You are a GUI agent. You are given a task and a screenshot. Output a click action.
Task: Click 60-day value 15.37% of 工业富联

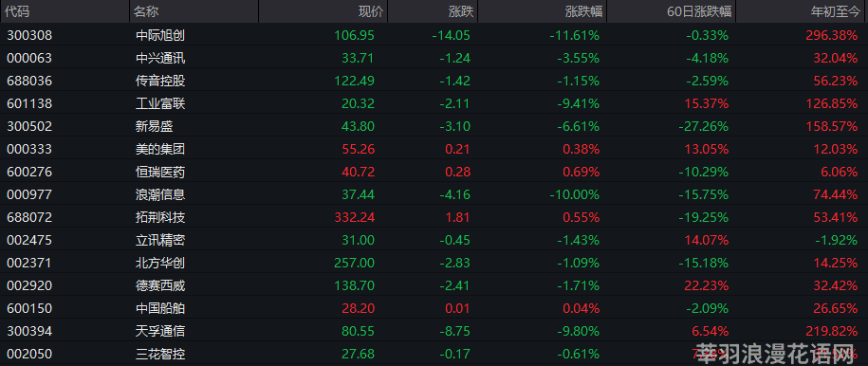pos(707,103)
